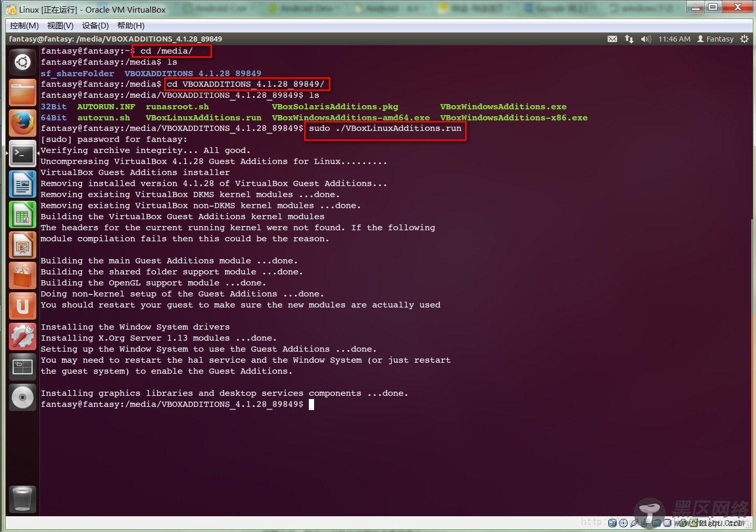The height and width of the screenshot is (532, 756).
Task: Open the 控制(M) menu
Action: point(24,25)
